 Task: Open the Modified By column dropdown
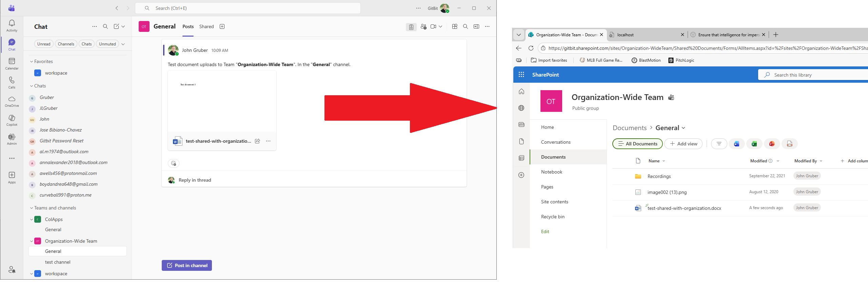click(x=821, y=161)
